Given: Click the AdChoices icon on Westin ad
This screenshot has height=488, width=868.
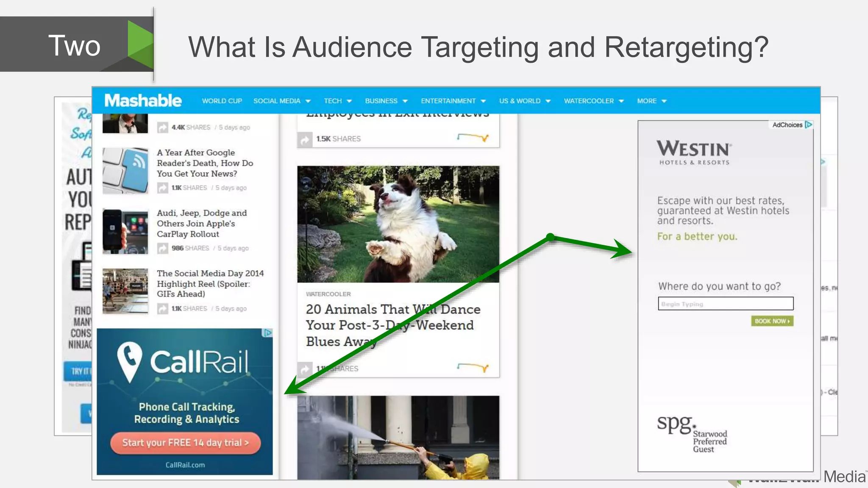Looking at the screenshot, I should 809,125.
